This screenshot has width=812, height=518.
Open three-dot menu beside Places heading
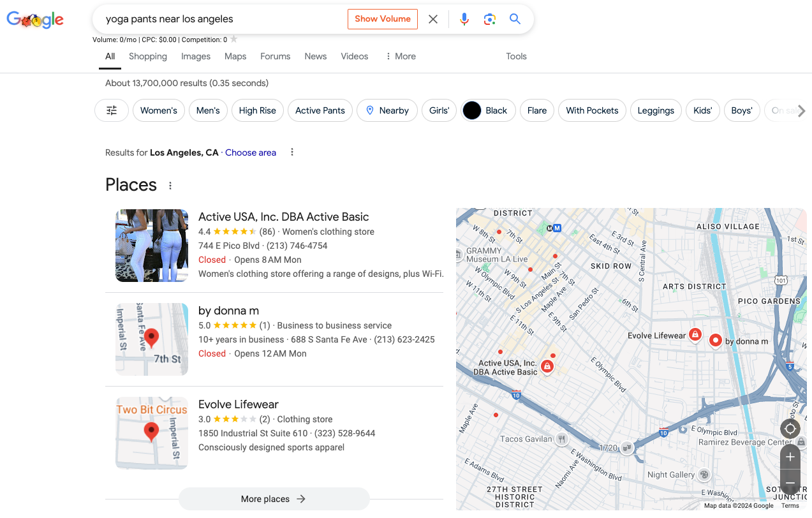(x=170, y=186)
